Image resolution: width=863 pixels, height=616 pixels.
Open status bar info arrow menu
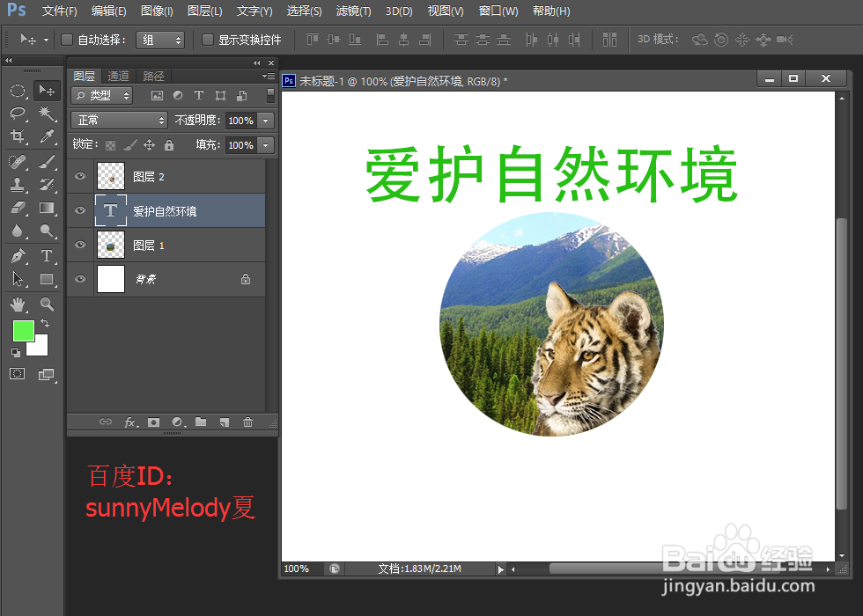(500, 569)
